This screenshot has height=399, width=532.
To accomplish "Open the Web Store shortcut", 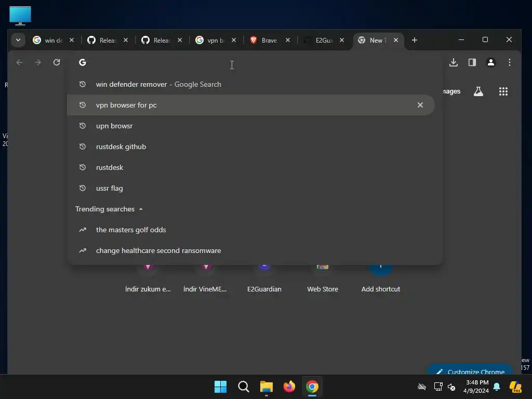I will click(x=322, y=280).
